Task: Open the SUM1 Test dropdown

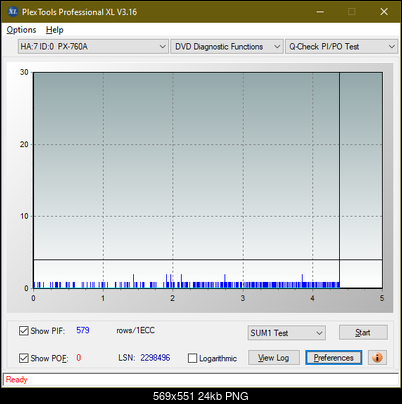Action: [287, 333]
